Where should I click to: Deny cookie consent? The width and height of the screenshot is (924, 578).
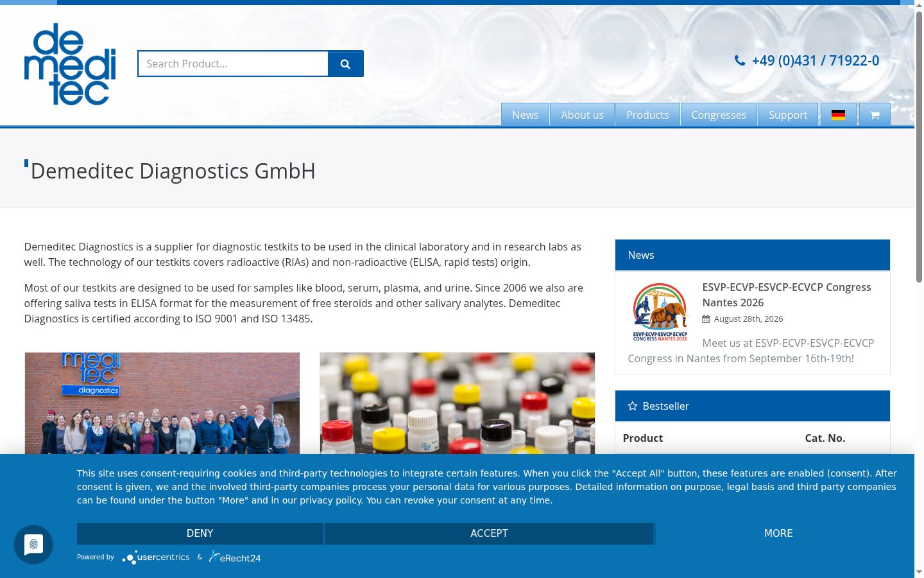pos(200,533)
